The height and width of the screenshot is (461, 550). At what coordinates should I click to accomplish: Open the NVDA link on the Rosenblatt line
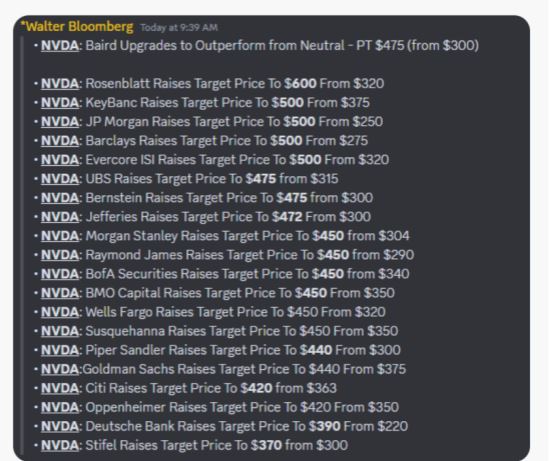(60, 83)
